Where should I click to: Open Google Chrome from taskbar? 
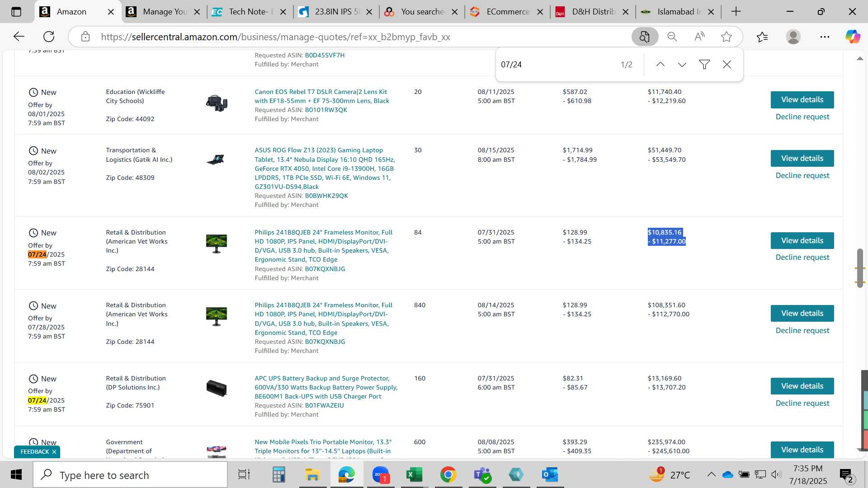pyautogui.click(x=448, y=474)
